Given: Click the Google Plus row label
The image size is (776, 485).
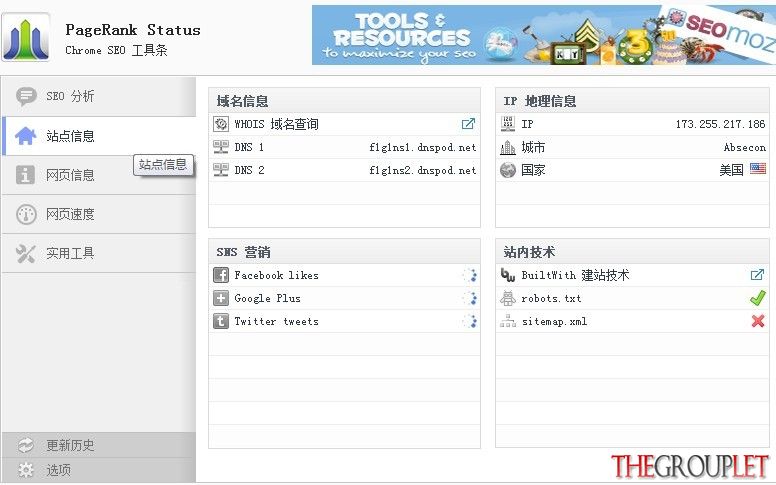Looking at the screenshot, I should (x=267, y=298).
